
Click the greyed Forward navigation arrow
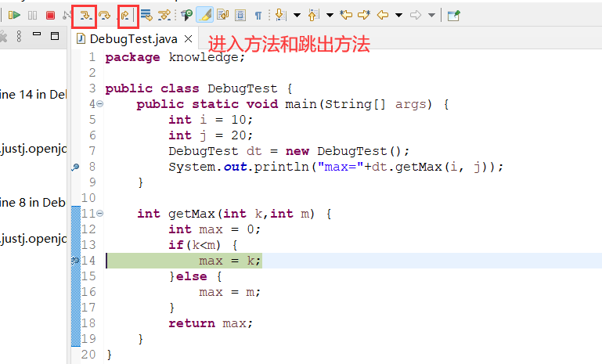point(416,16)
